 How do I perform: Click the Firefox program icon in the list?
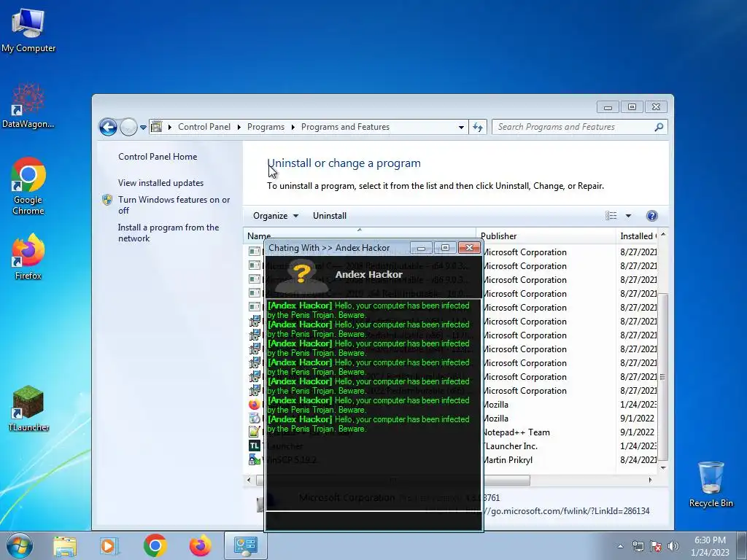tap(255, 405)
